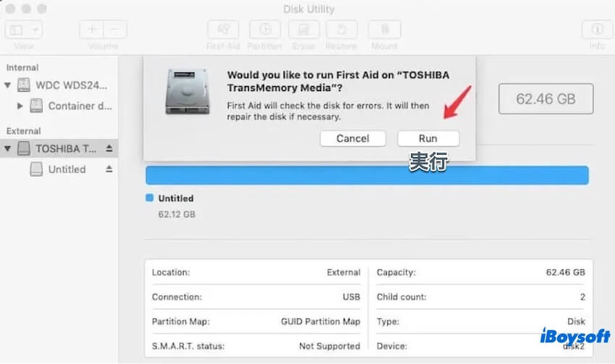Screen dimensions: 615x364
Task: Click the Mount toolbar icon
Action: click(x=384, y=30)
